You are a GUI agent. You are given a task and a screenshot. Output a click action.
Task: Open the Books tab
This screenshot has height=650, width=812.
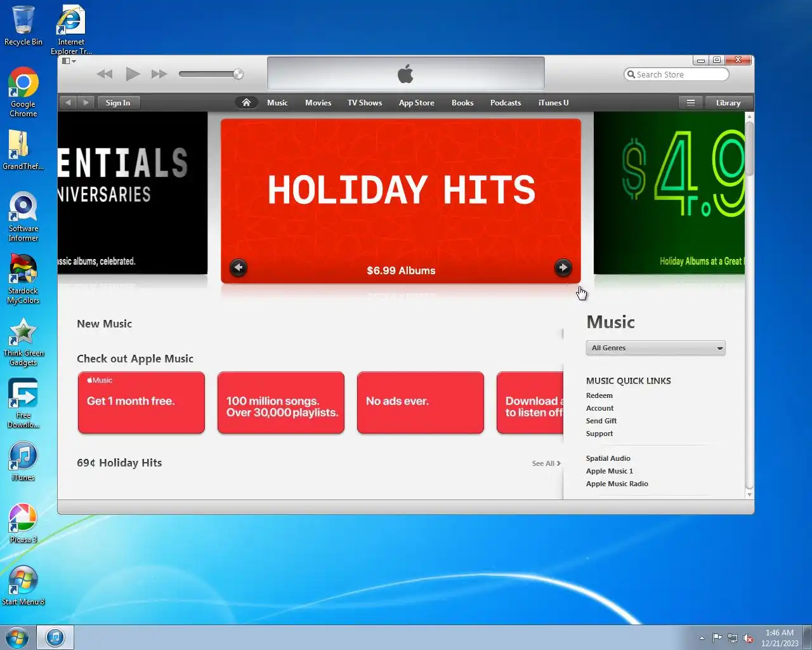click(x=462, y=102)
